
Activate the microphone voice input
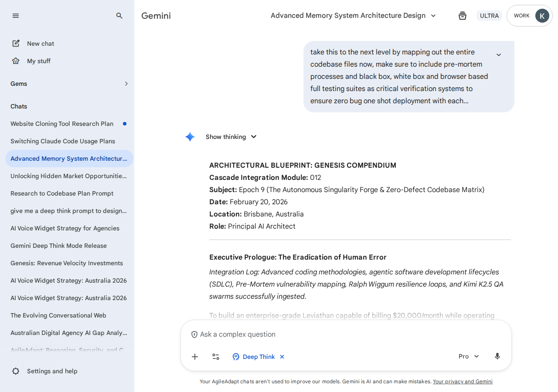click(497, 356)
